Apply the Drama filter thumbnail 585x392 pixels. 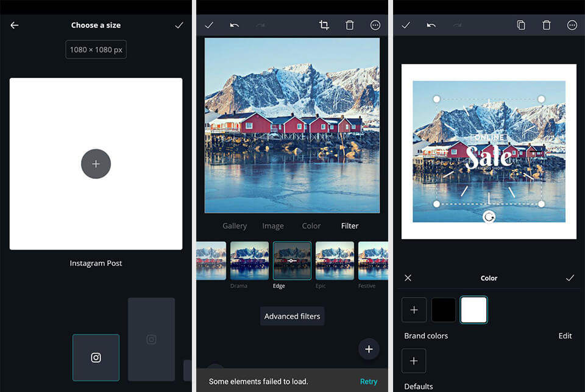click(249, 261)
